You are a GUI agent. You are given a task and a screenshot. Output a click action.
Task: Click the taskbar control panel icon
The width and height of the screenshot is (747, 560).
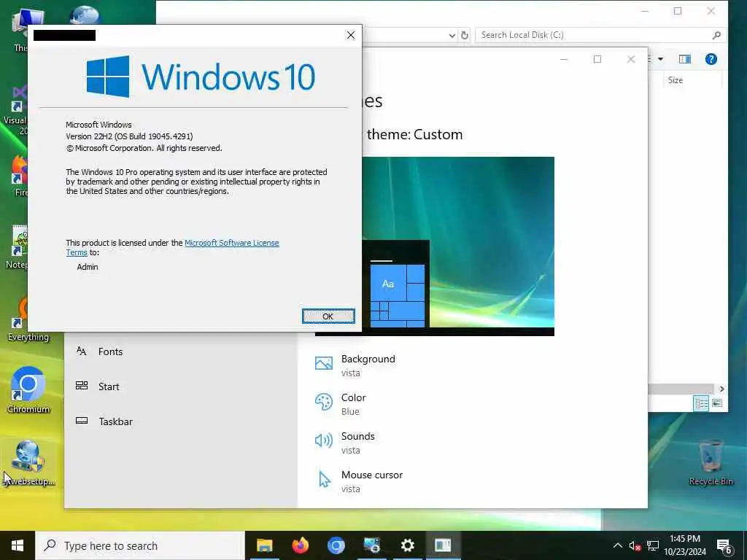[x=371, y=545]
